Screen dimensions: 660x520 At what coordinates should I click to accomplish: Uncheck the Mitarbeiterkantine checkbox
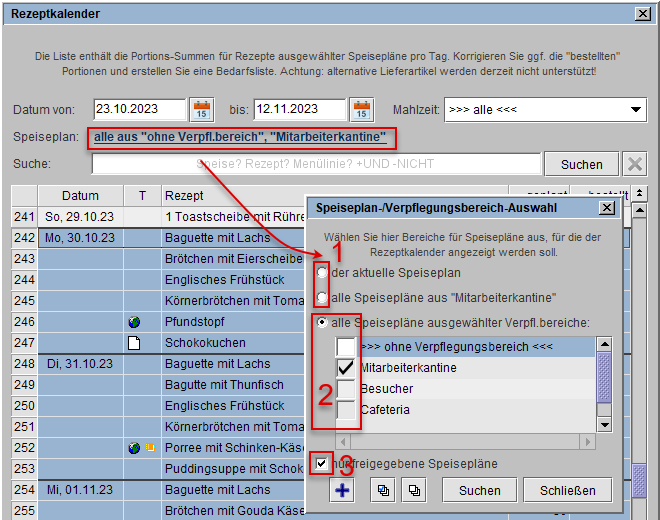coord(346,368)
